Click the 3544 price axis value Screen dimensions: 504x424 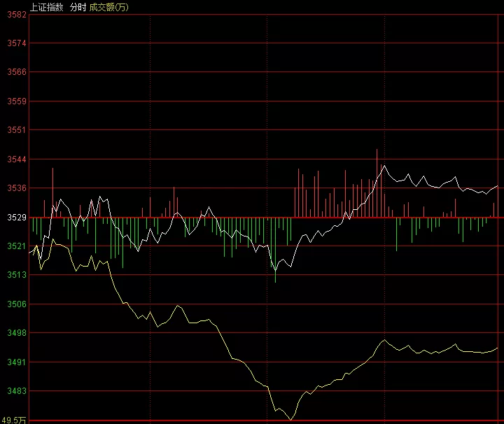pyautogui.click(x=17, y=159)
